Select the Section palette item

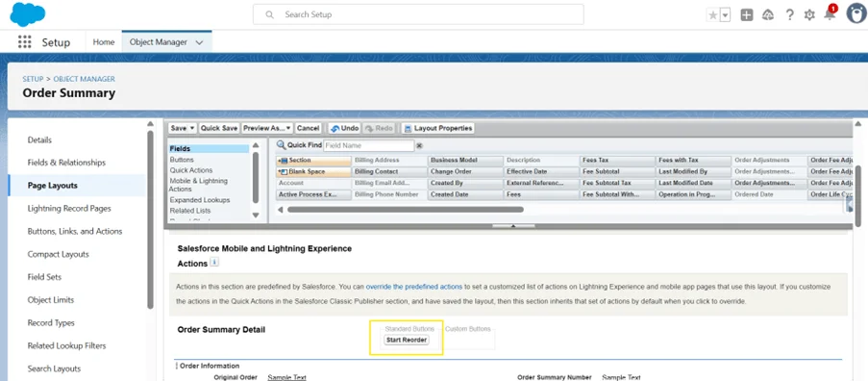tap(314, 160)
